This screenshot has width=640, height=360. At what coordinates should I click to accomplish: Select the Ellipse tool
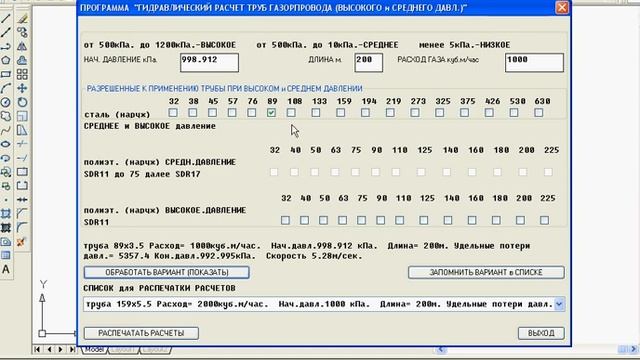6,144
